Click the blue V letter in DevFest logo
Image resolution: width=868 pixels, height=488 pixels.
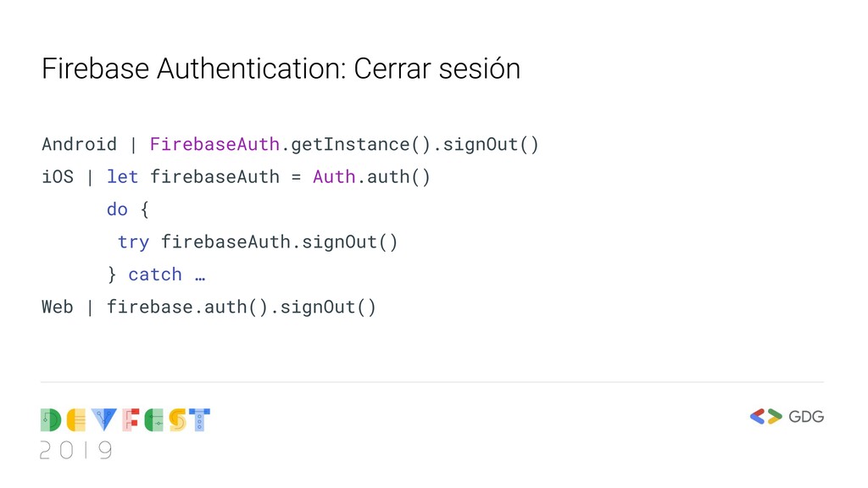coord(103,420)
